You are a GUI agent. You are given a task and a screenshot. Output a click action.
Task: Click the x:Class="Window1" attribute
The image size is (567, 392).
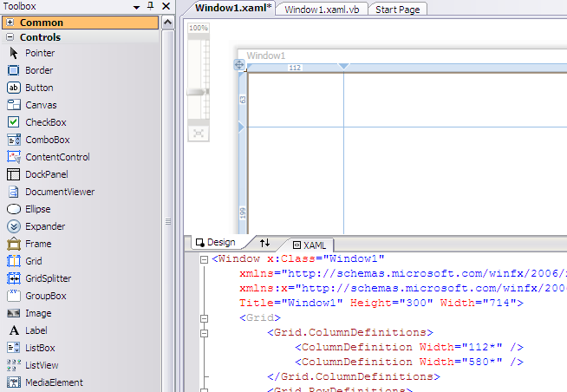pyautogui.click(x=325, y=259)
